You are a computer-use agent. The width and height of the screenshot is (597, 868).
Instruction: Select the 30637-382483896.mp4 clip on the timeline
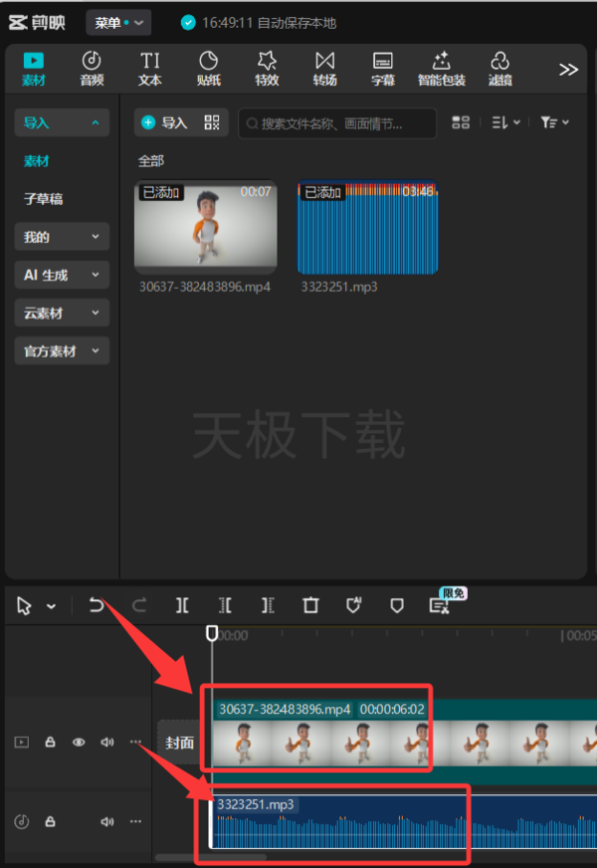click(404, 742)
